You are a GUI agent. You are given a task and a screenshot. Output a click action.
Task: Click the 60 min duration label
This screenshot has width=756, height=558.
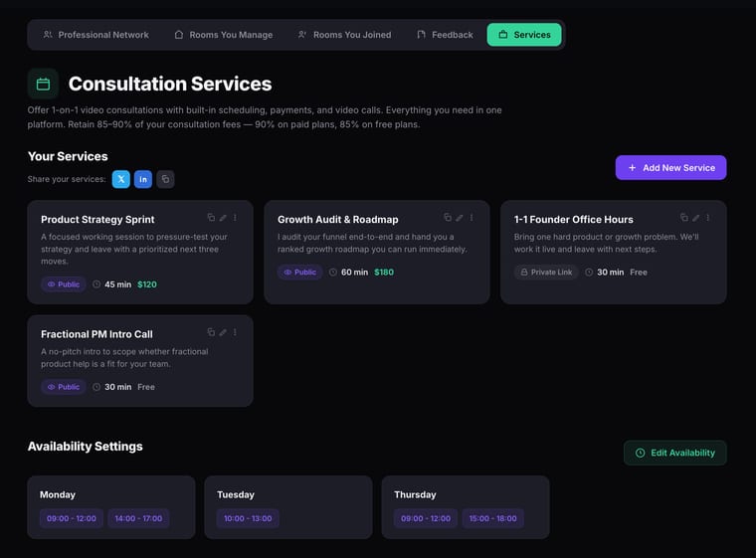click(354, 273)
